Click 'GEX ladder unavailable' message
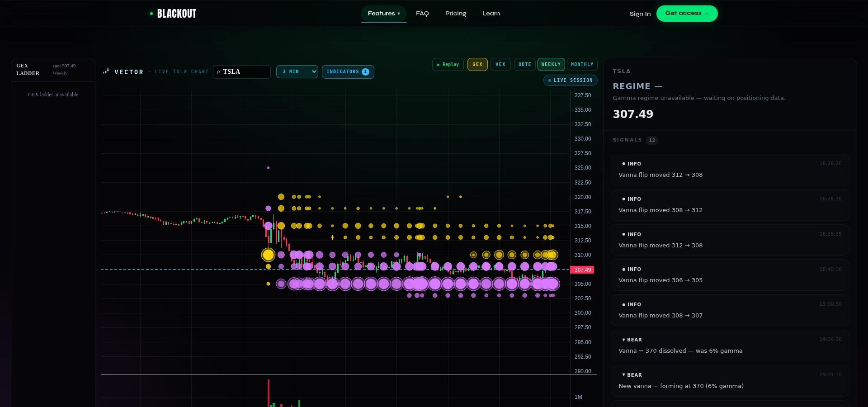The image size is (868, 407). (53, 95)
